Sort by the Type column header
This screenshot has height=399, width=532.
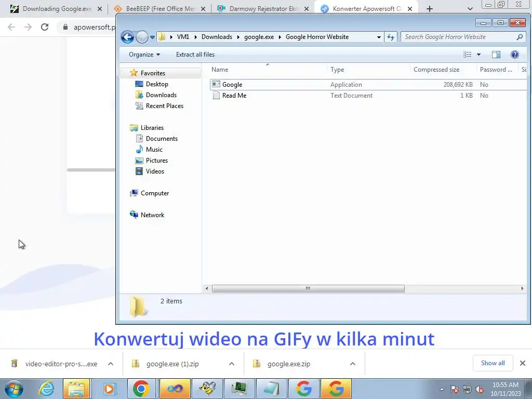pyautogui.click(x=369, y=70)
